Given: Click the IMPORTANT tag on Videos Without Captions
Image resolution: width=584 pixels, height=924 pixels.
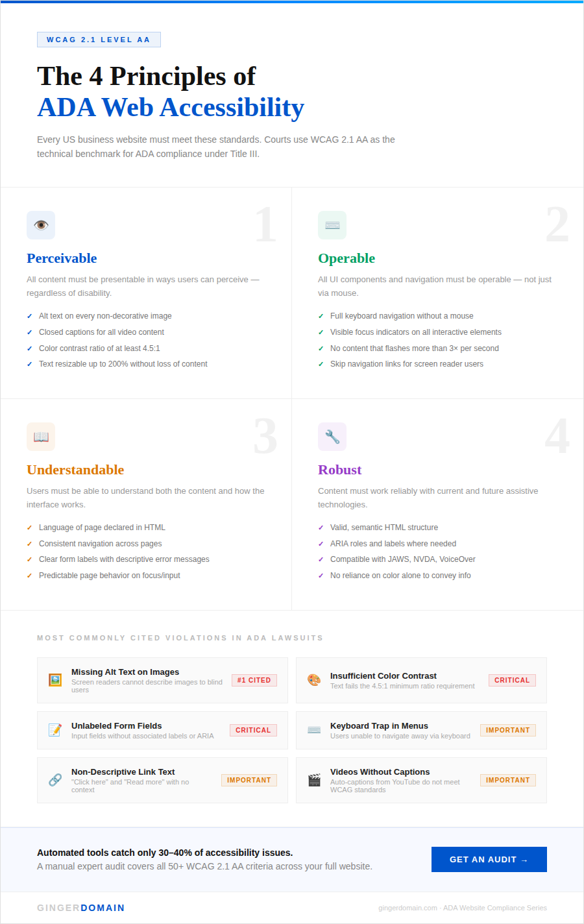Looking at the screenshot, I should click(x=507, y=780).
